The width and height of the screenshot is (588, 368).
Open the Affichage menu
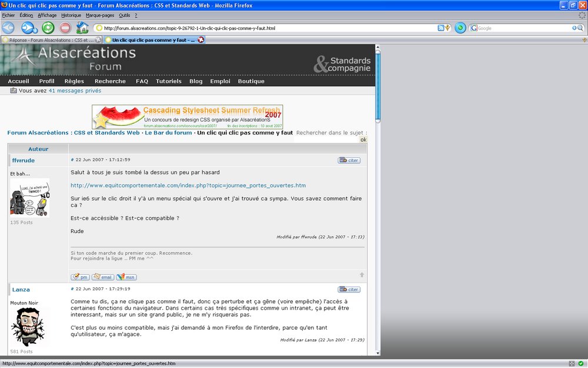(x=47, y=15)
